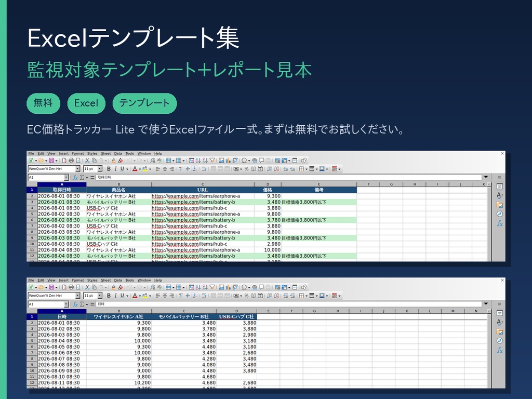Click the Save icon in top spreadsheet
This screenshot has height=399, width=532.
tap(51, 161)
